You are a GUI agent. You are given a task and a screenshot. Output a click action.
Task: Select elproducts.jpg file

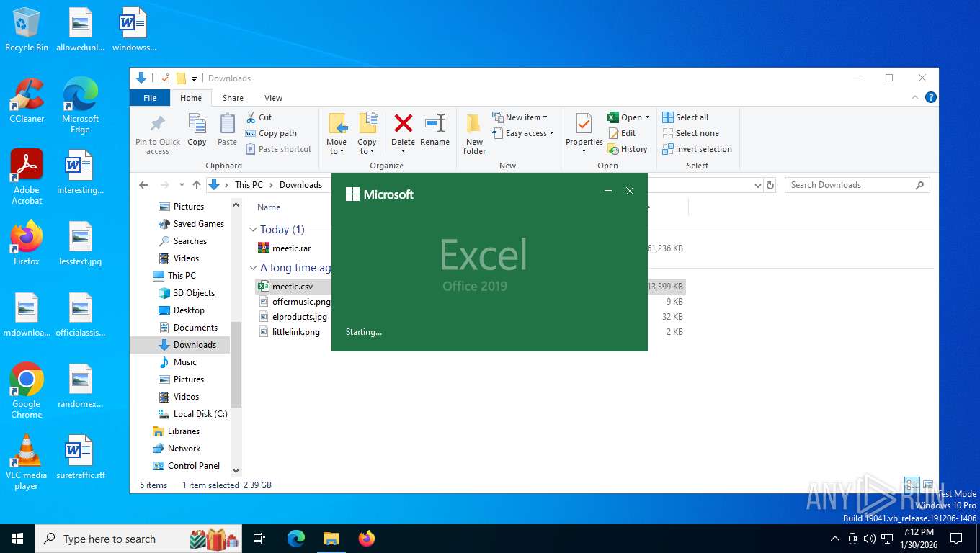[x=299, y=317]
